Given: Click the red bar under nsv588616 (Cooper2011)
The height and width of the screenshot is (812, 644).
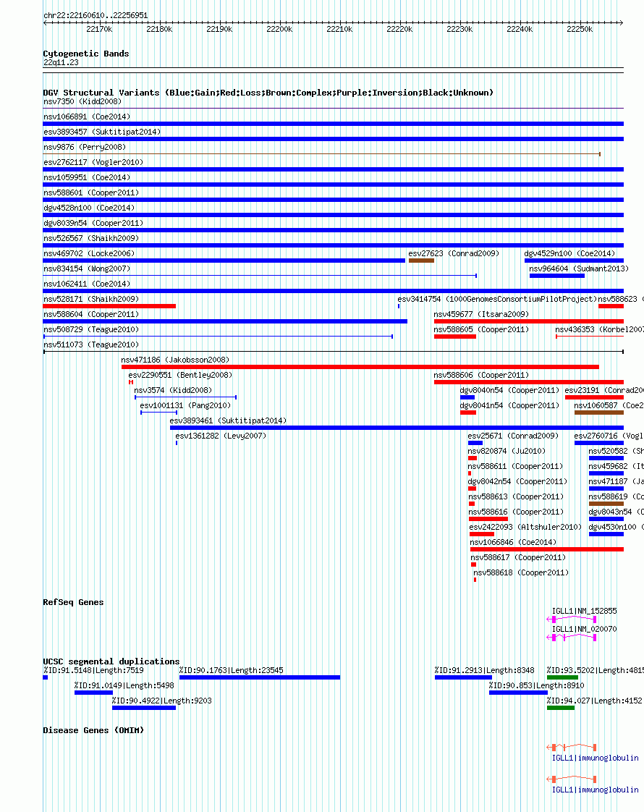Looking at the screenshot, I should 488,519.
